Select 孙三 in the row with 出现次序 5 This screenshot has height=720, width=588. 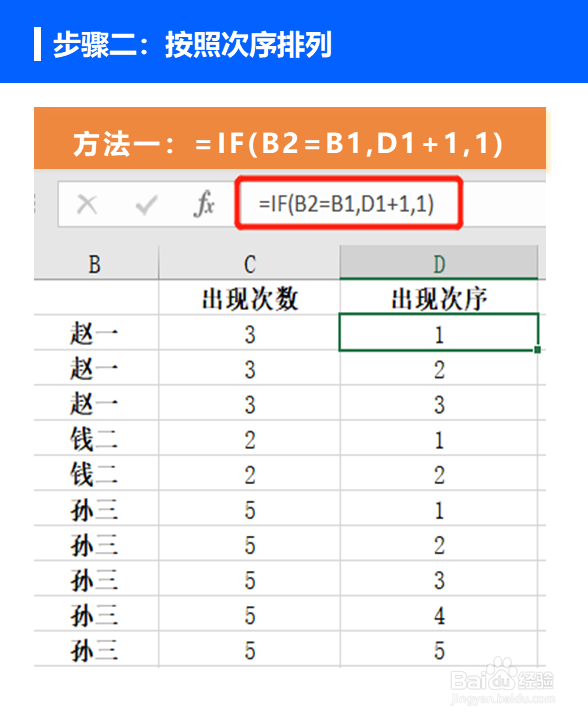tap(96, 649)
